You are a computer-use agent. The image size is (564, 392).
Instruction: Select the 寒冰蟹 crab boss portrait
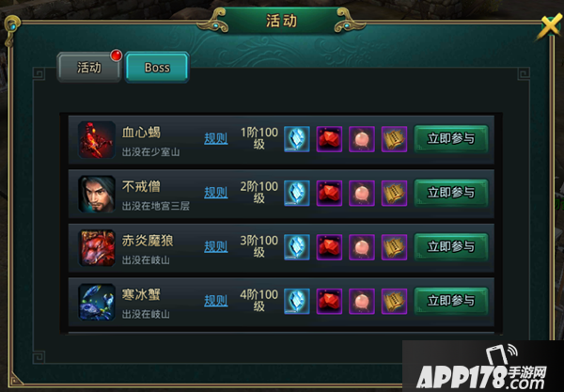click(97, 302)
